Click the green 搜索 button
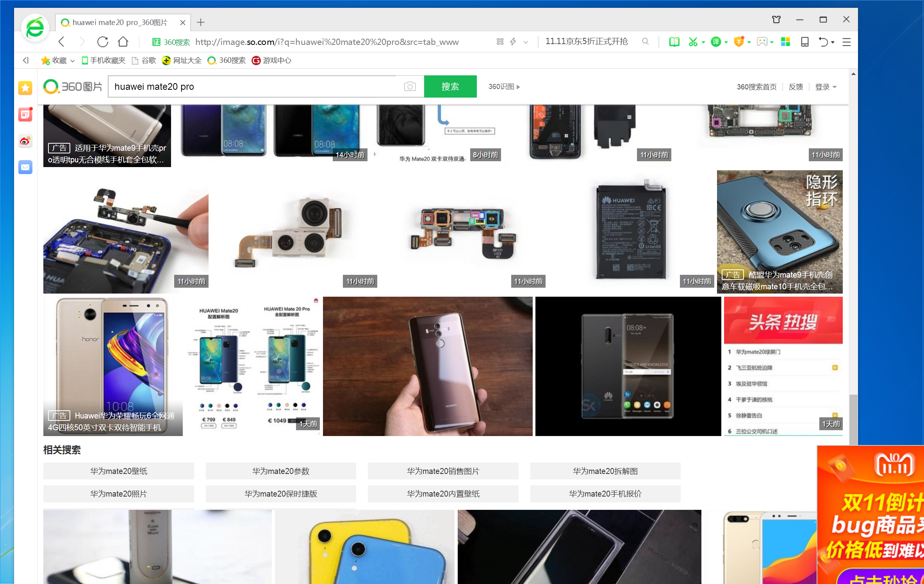924x584 pixels. coord(450,86)
